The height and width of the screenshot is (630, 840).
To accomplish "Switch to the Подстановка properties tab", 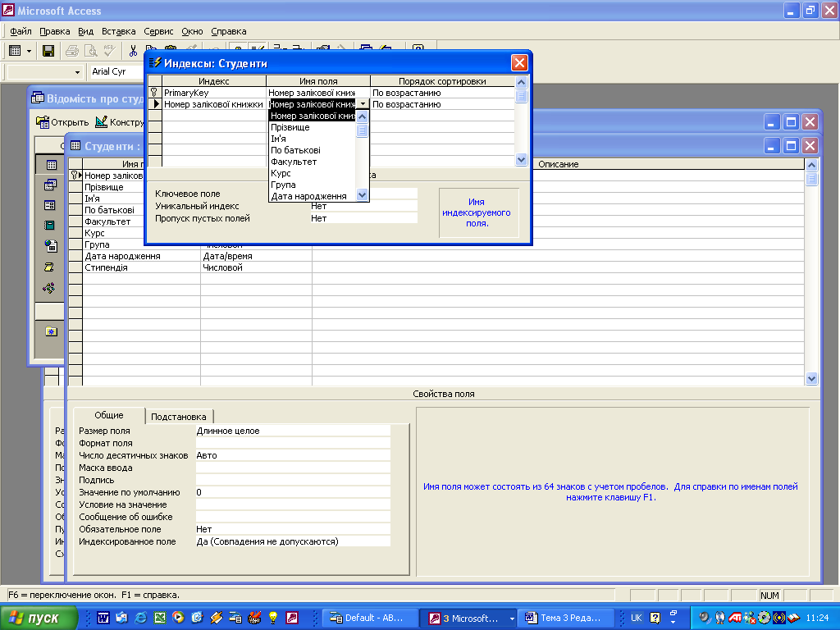I will [178, 416].
